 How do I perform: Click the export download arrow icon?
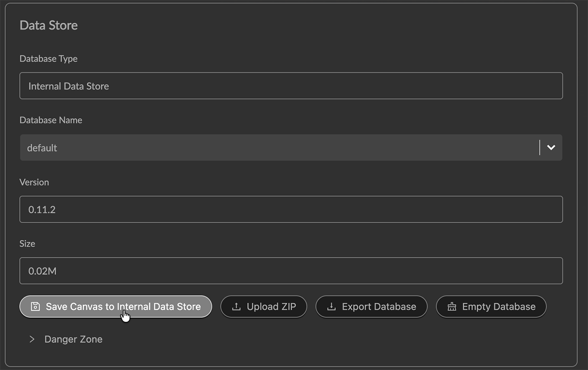point(331,307)
